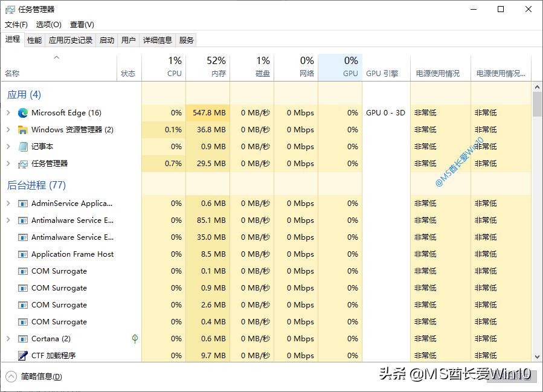Open the 查看(V) menu
The height and width of the screenshot is (392, 543).
tap(82, 25)
